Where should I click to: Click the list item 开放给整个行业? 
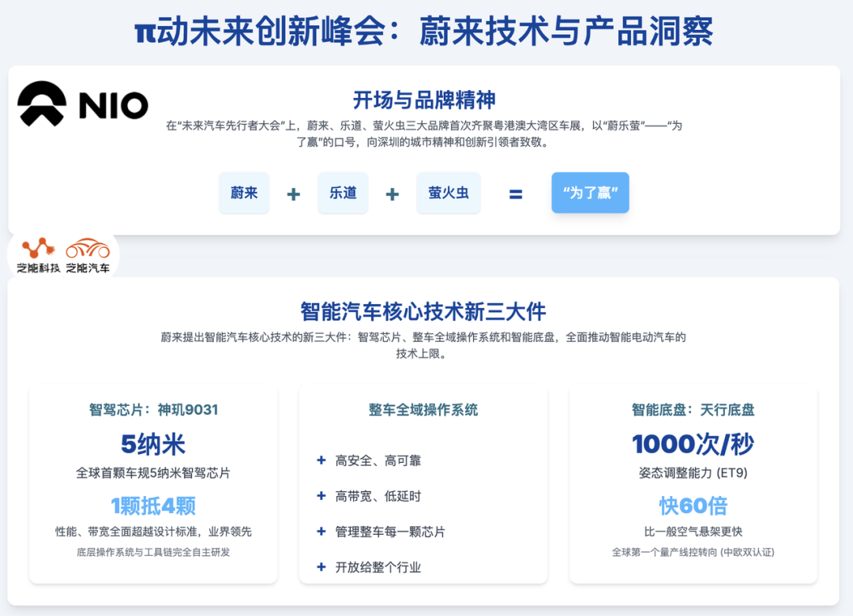point(378,568)
